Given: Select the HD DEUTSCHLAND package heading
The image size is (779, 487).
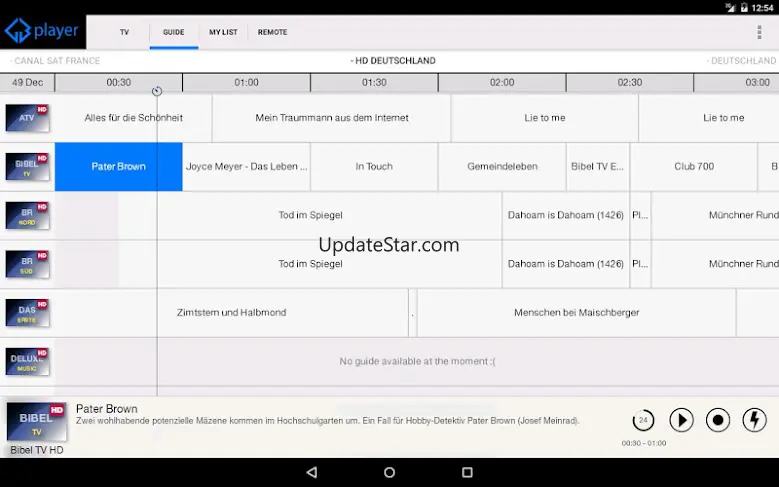Looking at the screenshot, I should (393, 61).
